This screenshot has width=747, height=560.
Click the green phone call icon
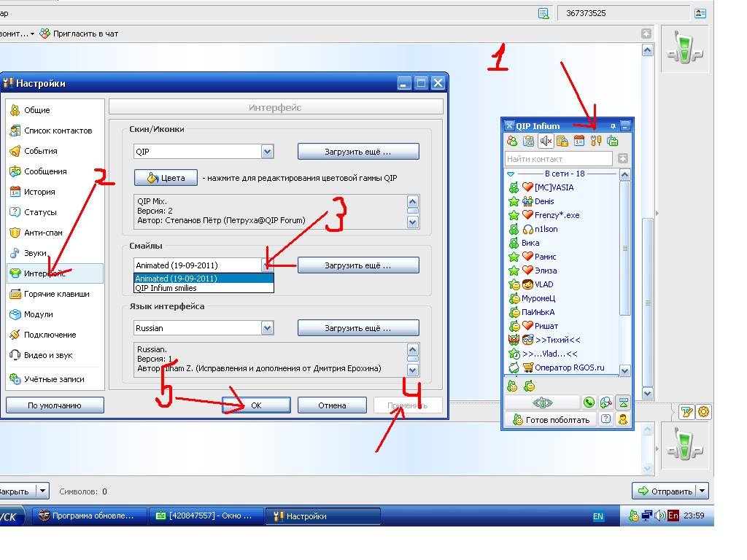pyautogui.click(x=589, y=402)
